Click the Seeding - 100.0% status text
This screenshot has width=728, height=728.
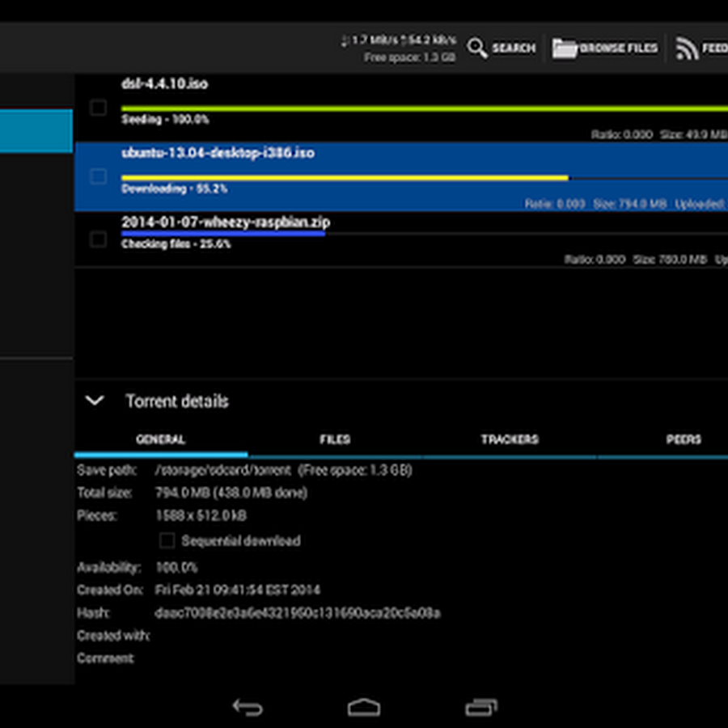point(165,120)
